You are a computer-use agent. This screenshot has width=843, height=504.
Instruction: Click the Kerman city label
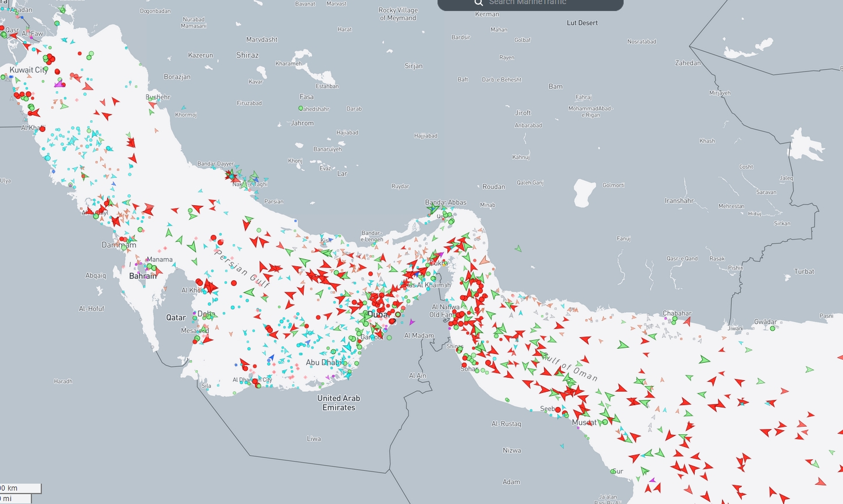[x=487, y=14]
